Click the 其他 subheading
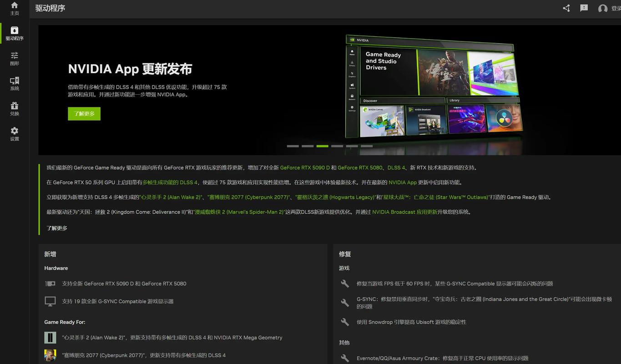 pos(344,343)
